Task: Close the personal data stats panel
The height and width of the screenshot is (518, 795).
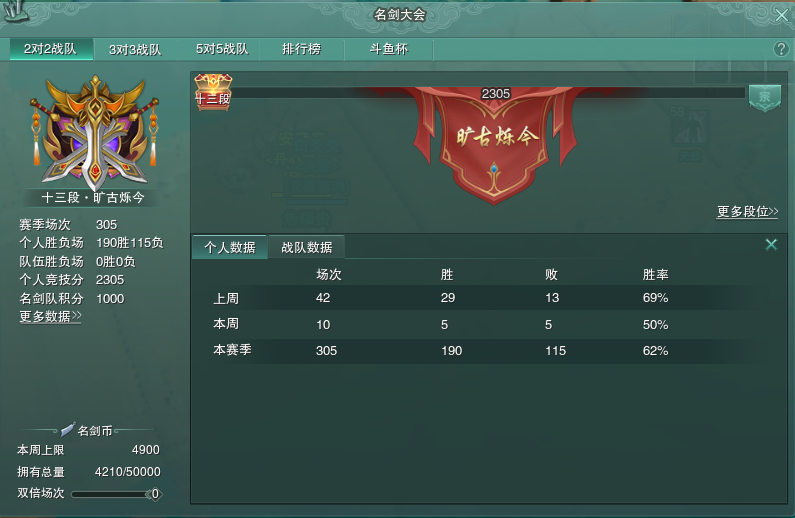Action: click(771, 245)
